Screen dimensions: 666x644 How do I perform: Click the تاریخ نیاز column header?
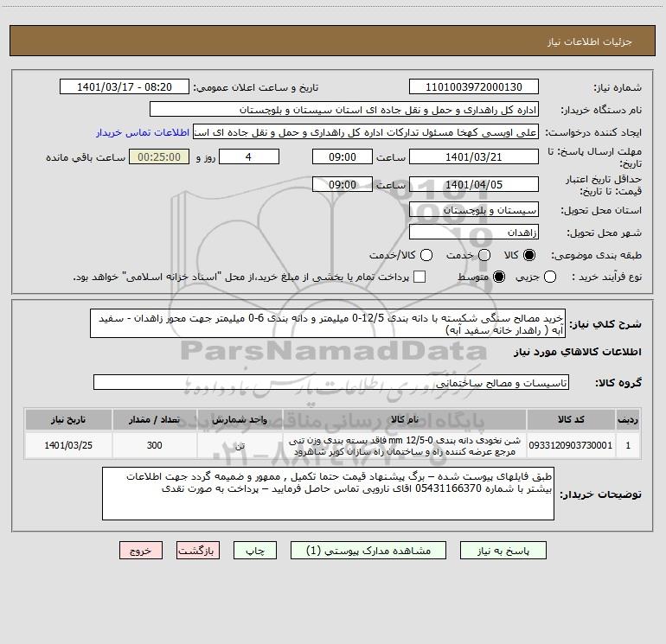(68, 420)
